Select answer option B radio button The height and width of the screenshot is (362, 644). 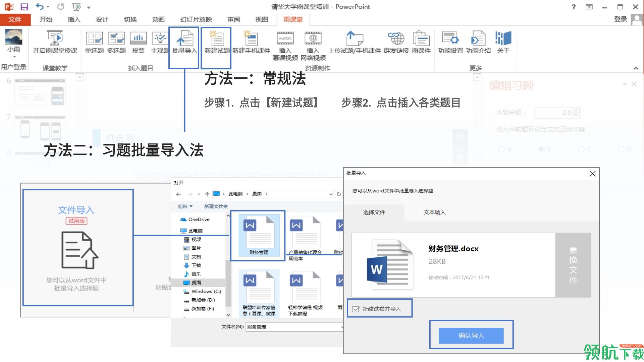541,149
